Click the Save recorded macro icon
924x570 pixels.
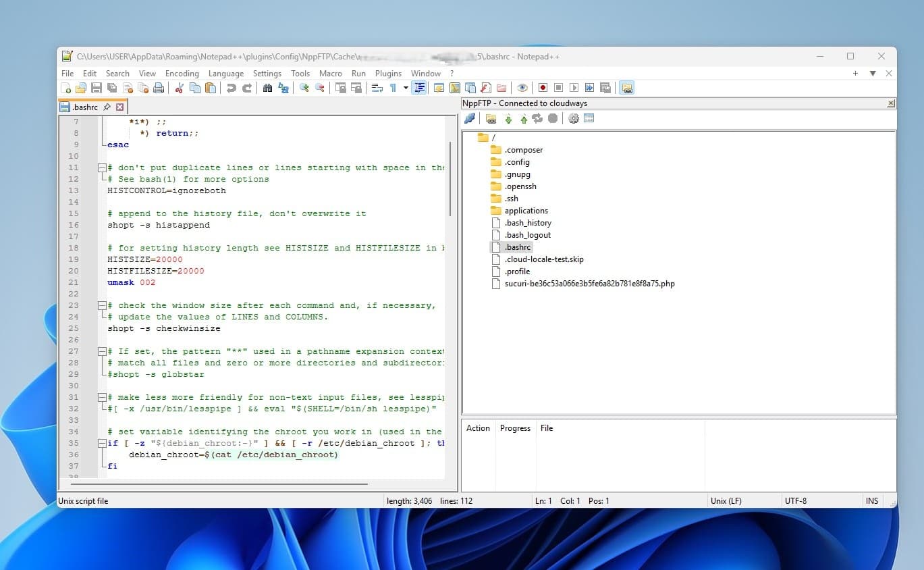coord(605,88)
